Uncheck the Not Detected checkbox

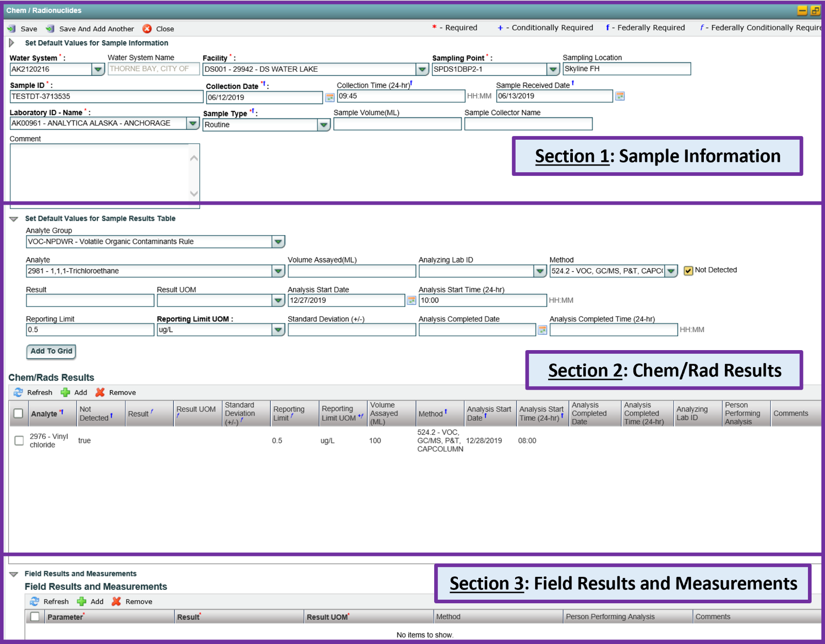pyautogui.click(x=688, y=271)
